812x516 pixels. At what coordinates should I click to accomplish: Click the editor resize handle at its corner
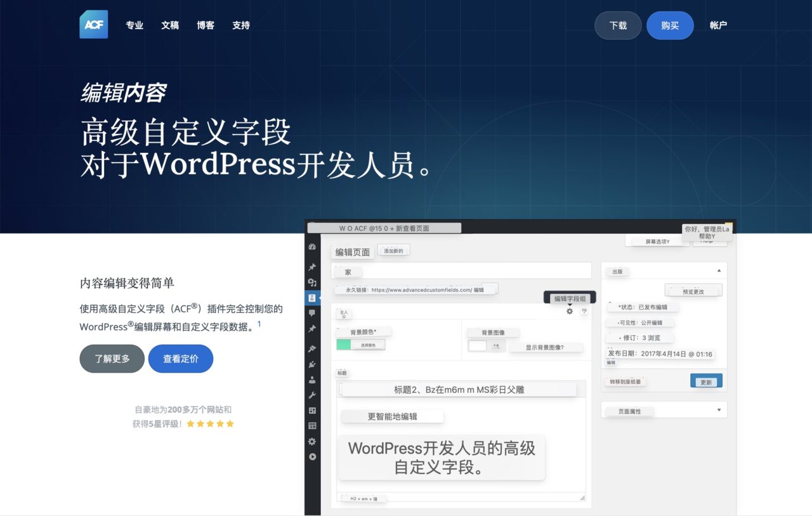click(x=582, y=498)
